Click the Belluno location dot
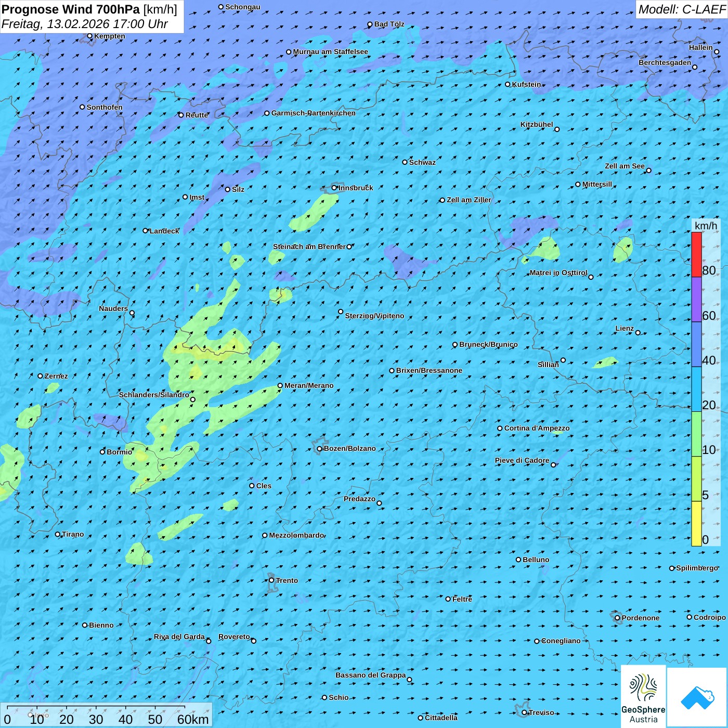Viewport: 728px width, 728px height. [518, 560]
